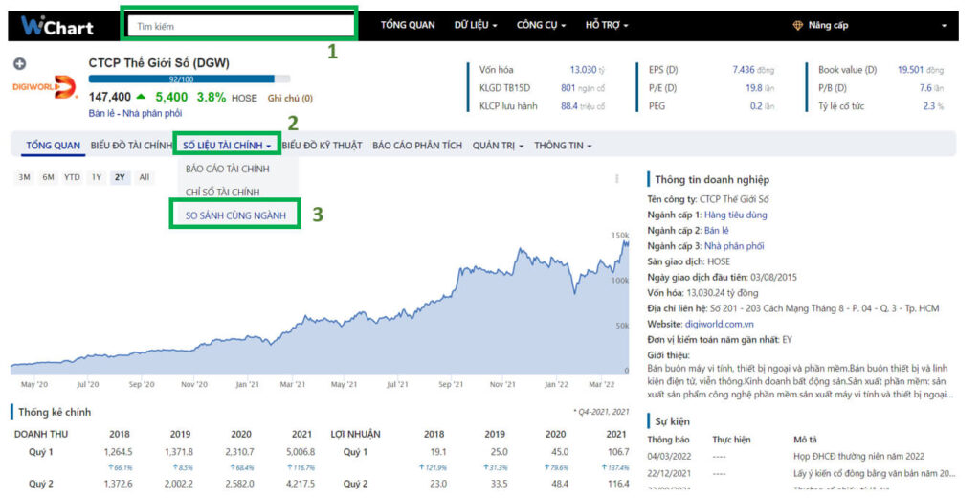Expand the DỮ LIỆU menu
The width and height of the screenshot is (980, 499).
[x=476, y=26]
